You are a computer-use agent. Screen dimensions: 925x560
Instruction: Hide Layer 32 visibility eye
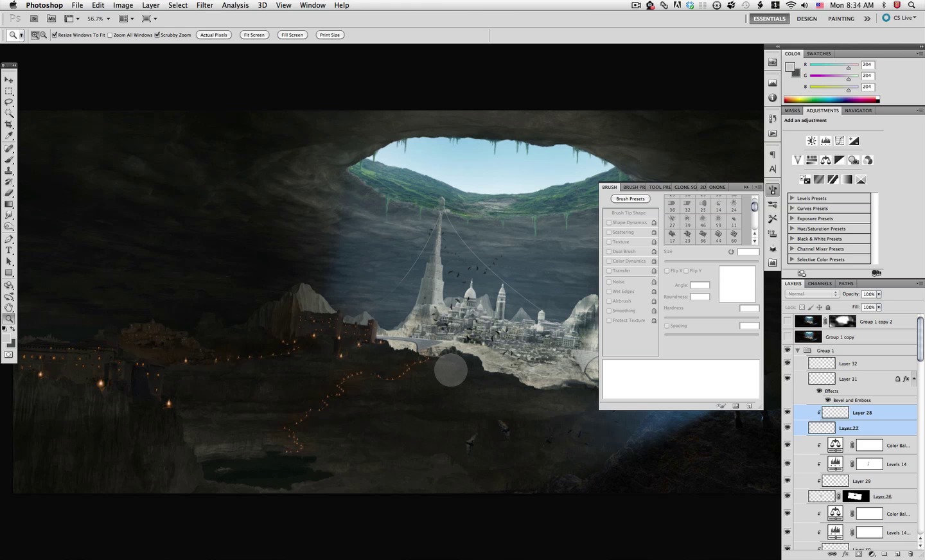[788, 363]
